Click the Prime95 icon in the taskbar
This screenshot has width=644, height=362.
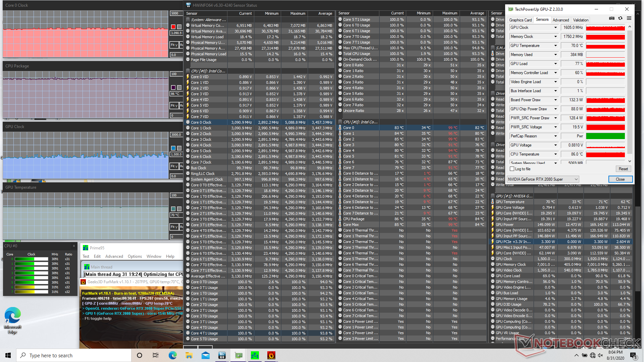point(255,355)
